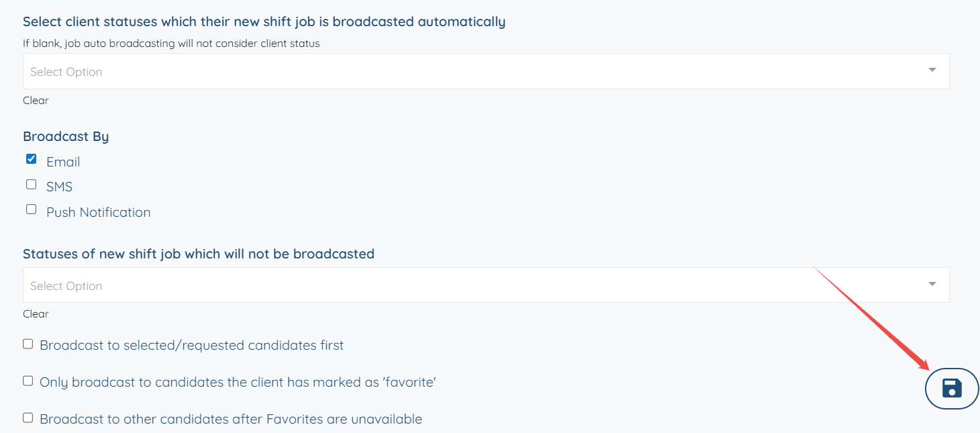Click the Push Notification label text
Image resolution: width=980 pixels, height=433 pixels.
tap(98, 212)
